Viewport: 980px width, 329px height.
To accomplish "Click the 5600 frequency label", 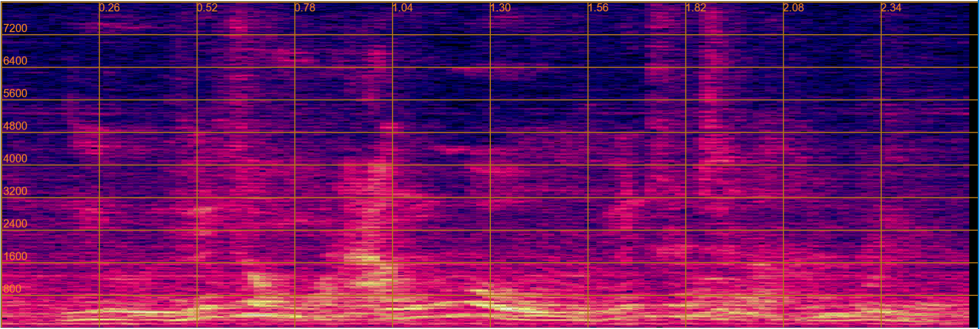I will [15, 93].
